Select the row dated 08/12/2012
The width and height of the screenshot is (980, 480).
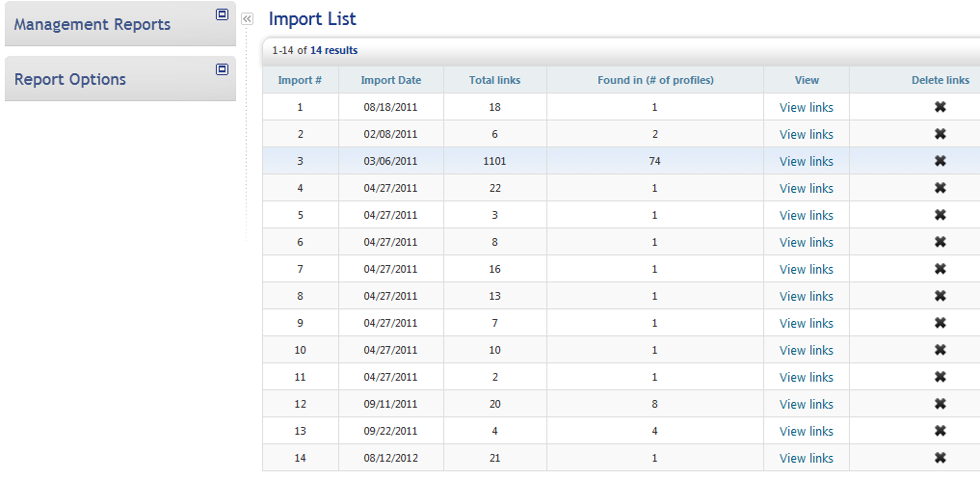[390, 458]
